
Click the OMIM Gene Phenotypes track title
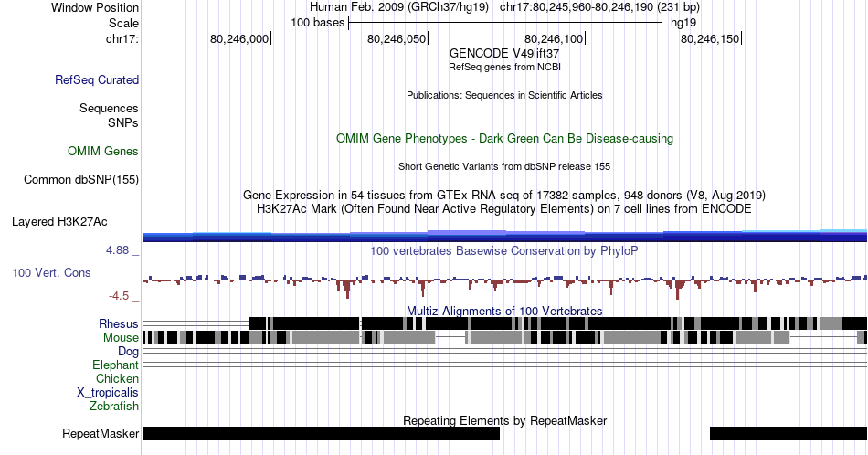(x=505, y=138)
